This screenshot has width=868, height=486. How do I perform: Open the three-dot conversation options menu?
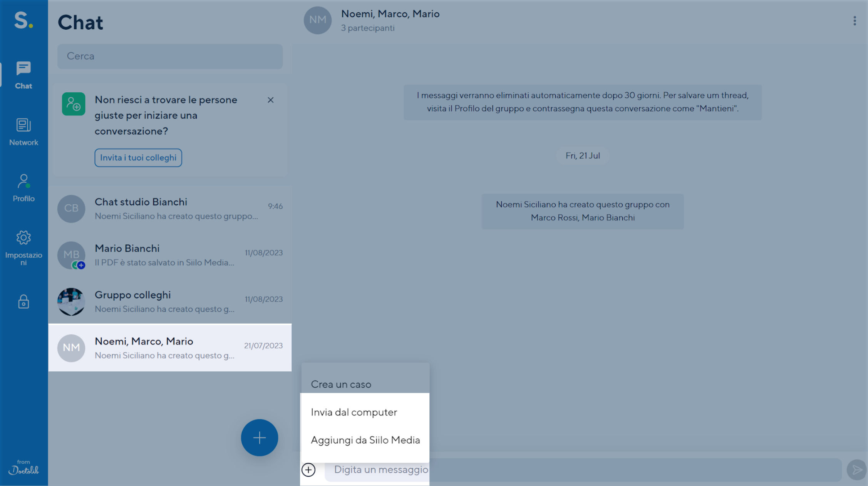(855, 21)
